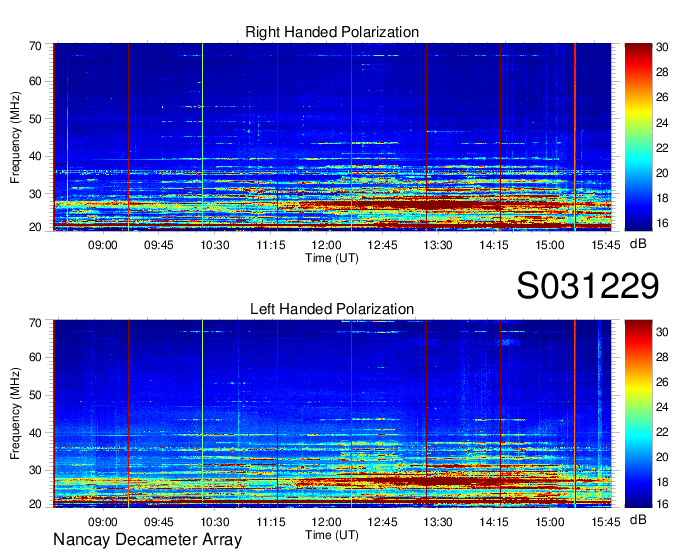680x552 pixels.
Task: Click Frequency (MHz) label of Right Handed plot
Action: pyautogui.click(x=15, y=137)
